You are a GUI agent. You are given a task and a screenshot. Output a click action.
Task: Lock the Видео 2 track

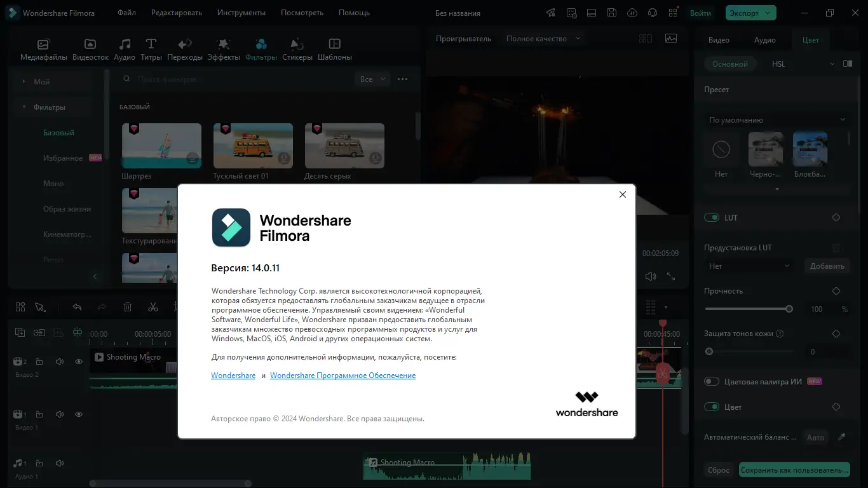39,362
